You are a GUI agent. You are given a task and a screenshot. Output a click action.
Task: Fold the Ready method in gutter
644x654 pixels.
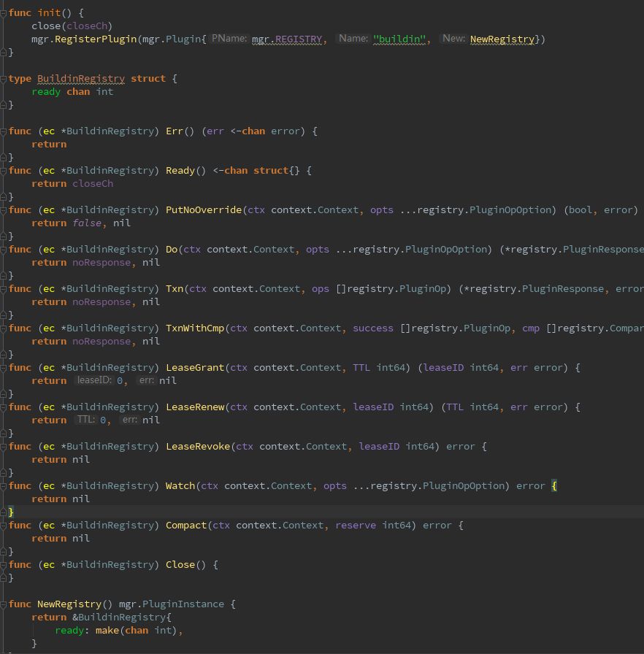click(4, 171)
